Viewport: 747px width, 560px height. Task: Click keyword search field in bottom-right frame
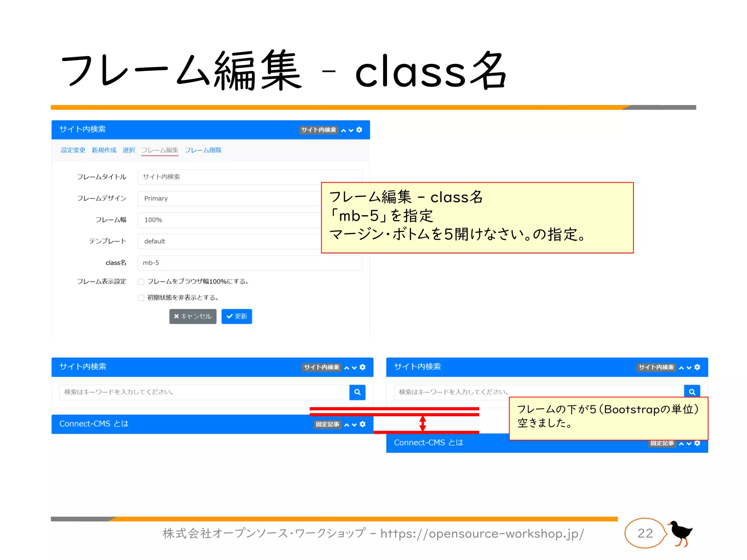pyautogui.click(x=539, y=392)
